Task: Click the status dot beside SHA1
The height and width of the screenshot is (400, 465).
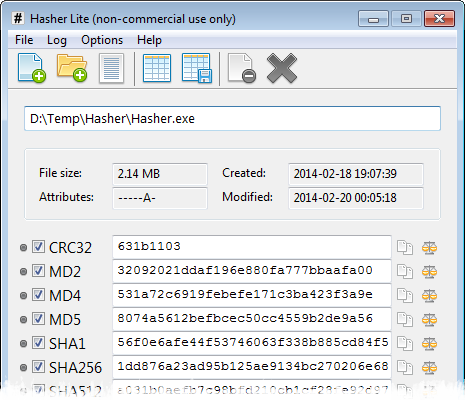Action: 23,344
